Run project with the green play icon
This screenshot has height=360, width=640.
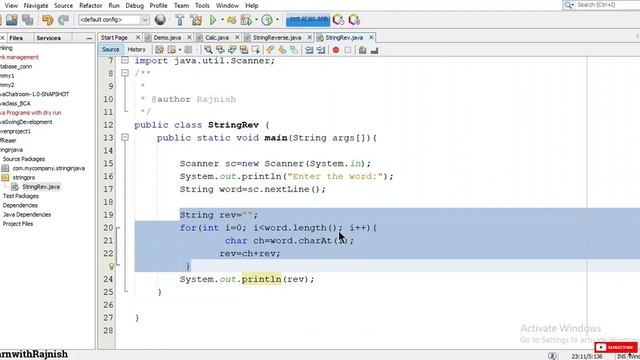(213, 20)
